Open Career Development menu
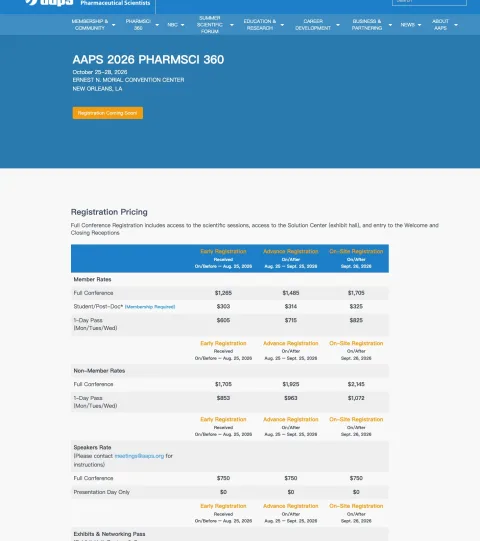This screenshot has height=541, width=480. point(313,24)
